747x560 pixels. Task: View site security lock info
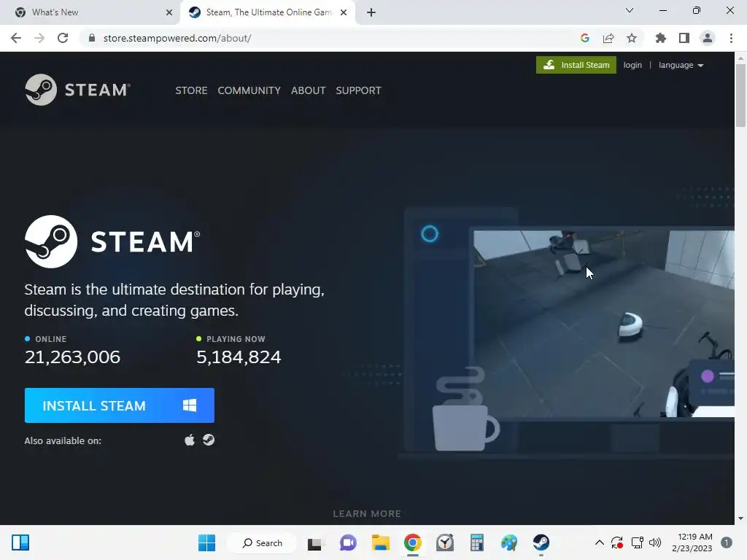[x=92, y=38]
